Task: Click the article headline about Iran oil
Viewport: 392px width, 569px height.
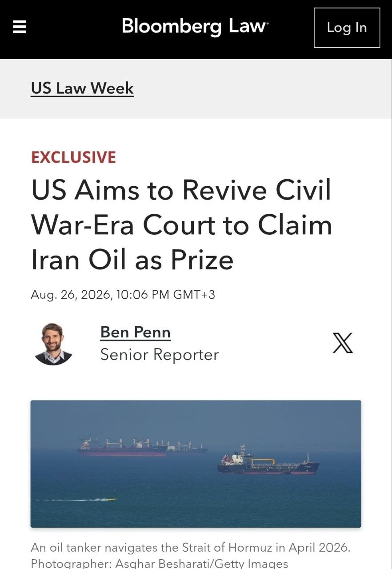Action: [x=181, y=224]
